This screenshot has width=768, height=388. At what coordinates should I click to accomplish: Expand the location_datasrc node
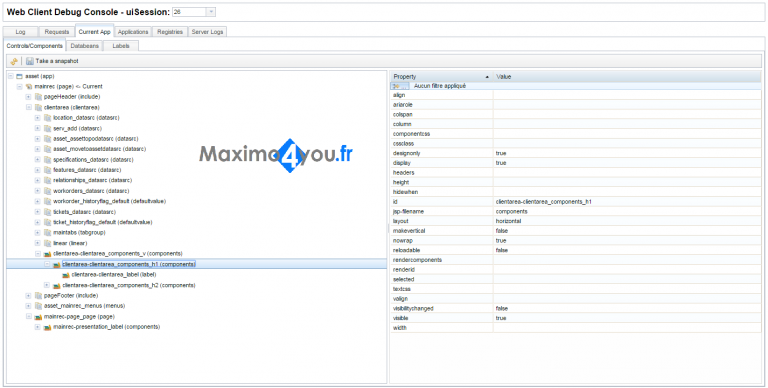tap(38, 118)
